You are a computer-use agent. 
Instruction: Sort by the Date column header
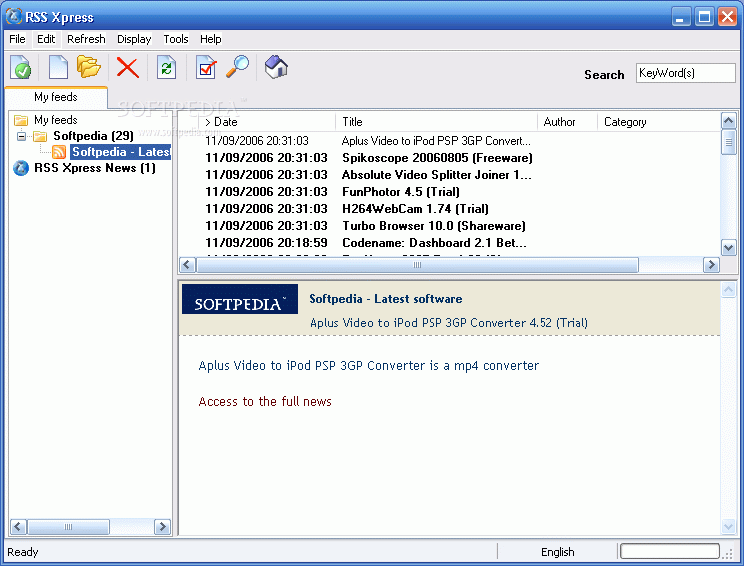point(268,122)
